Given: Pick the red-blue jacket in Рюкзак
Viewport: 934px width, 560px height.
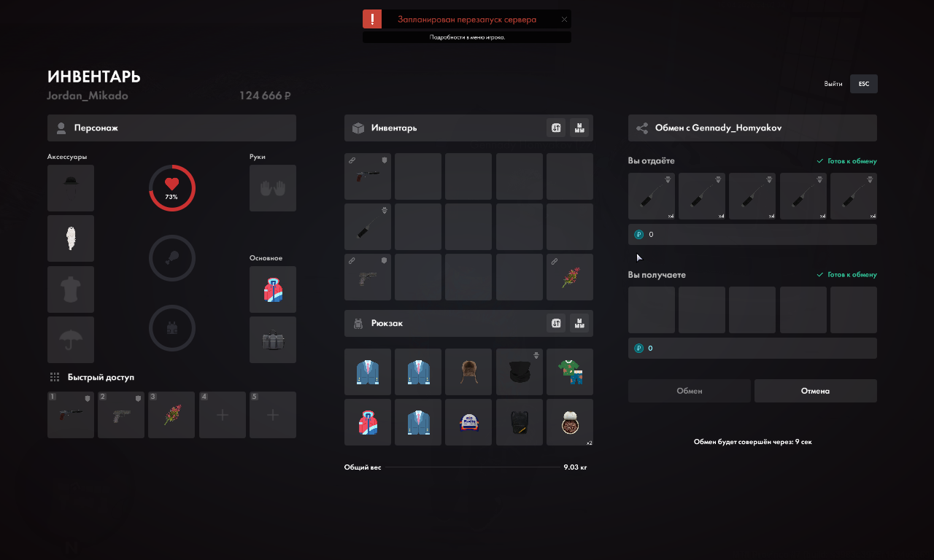Looking at the screenshot, I should pos(368,422).
